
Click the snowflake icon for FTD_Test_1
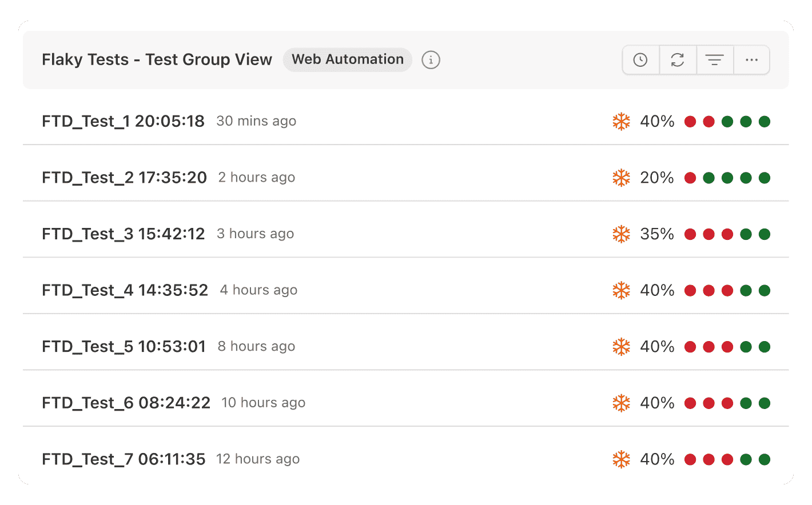621,121
